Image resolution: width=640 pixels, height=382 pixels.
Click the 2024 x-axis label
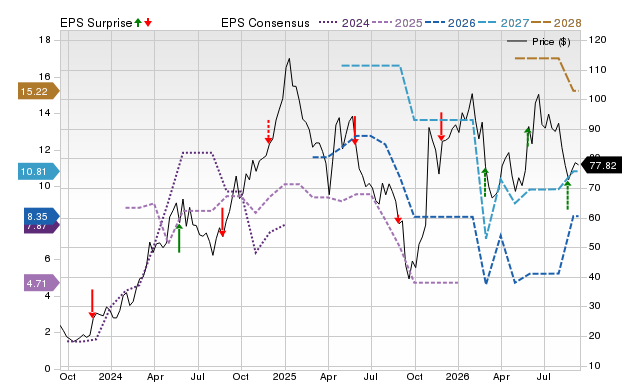click(x=110, y=376)
